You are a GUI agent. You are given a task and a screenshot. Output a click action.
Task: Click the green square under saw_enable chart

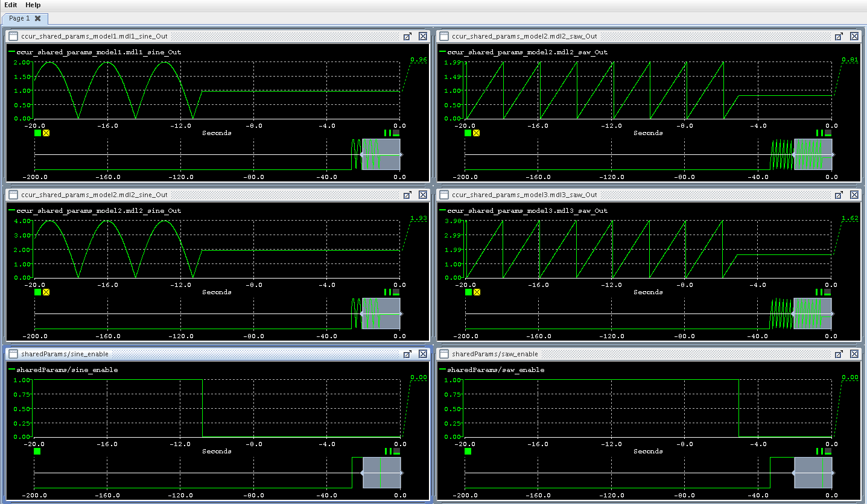point(468,451)
